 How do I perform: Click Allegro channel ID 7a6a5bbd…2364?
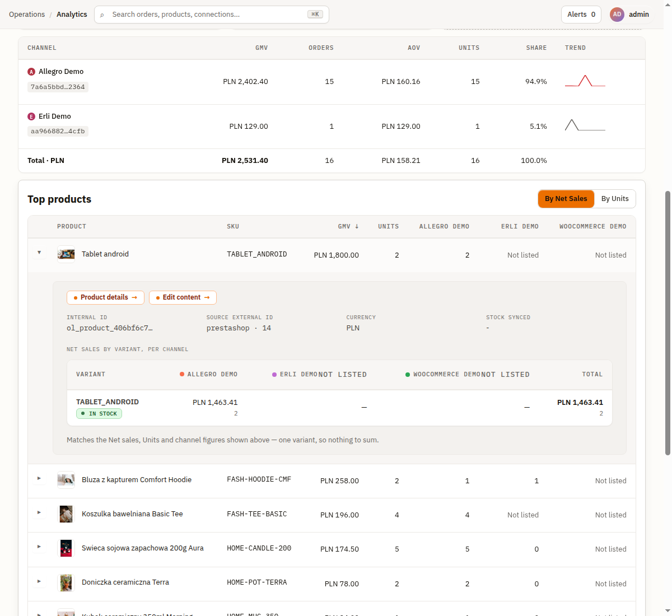tap(58, 87)
